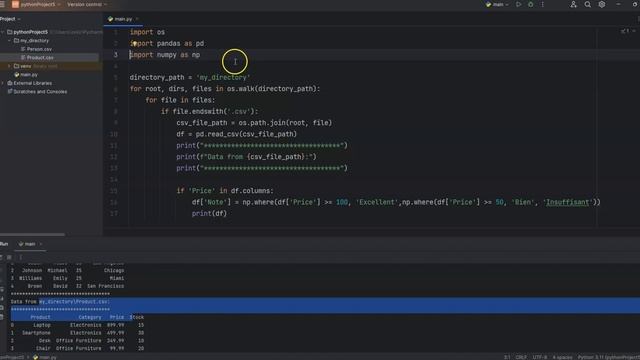Open the Version control dropdown
This screenshot has width=640, height=360.
(x=87, y=4)
